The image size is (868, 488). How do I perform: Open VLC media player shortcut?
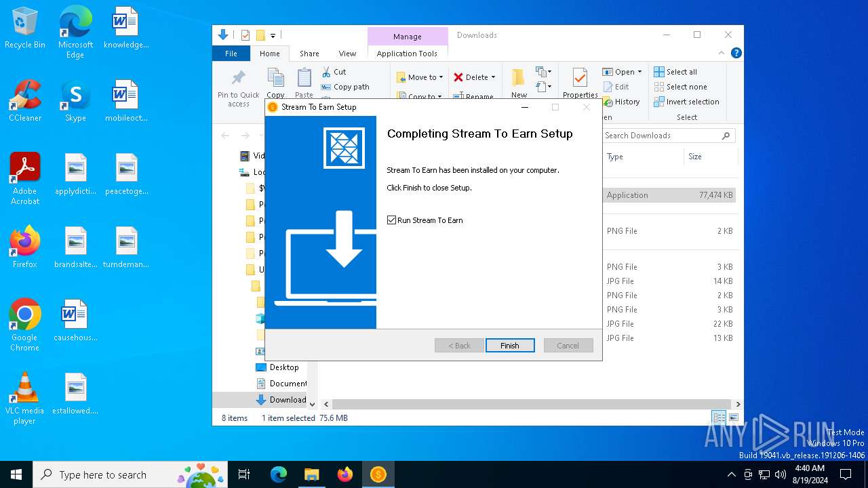coord(25,398)
